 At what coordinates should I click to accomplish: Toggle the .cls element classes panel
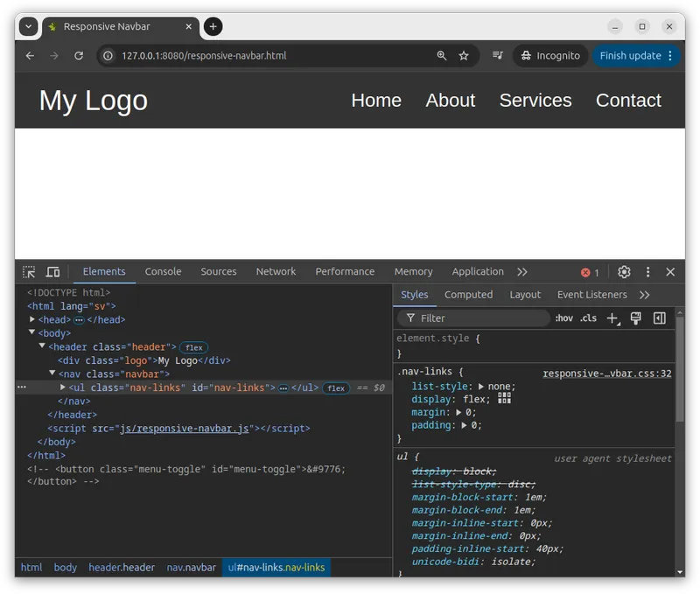589,318
